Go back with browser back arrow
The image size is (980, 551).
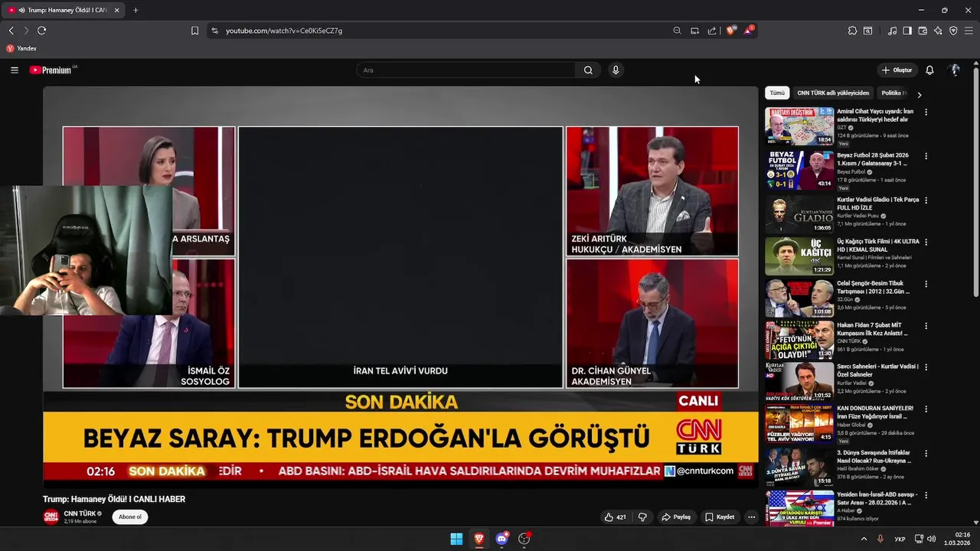click(11, 31)
